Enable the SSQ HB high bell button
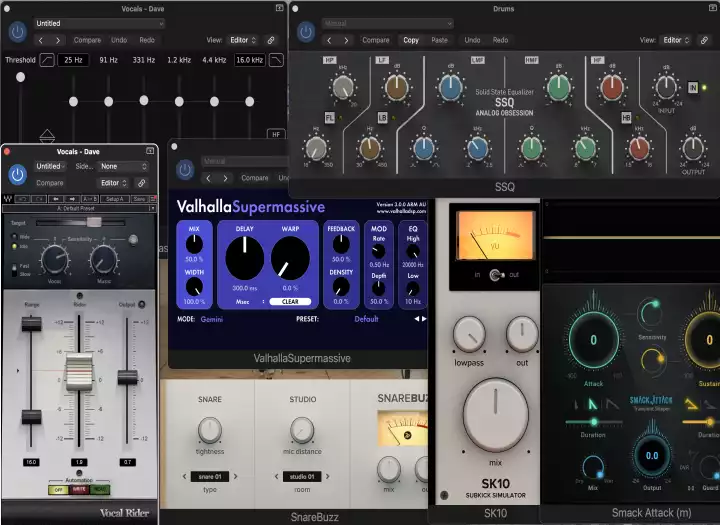The image size is (720, 525). click(626, 118)
